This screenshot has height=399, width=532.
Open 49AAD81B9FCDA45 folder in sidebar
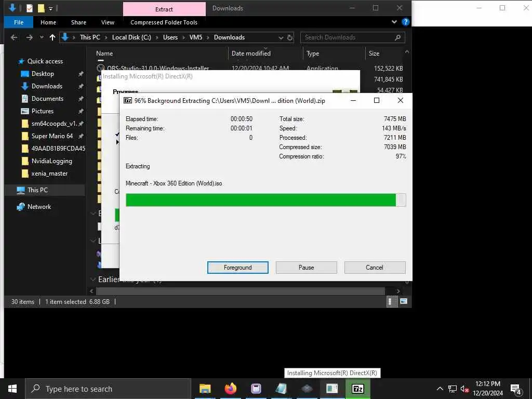click(x=58, y=149)
